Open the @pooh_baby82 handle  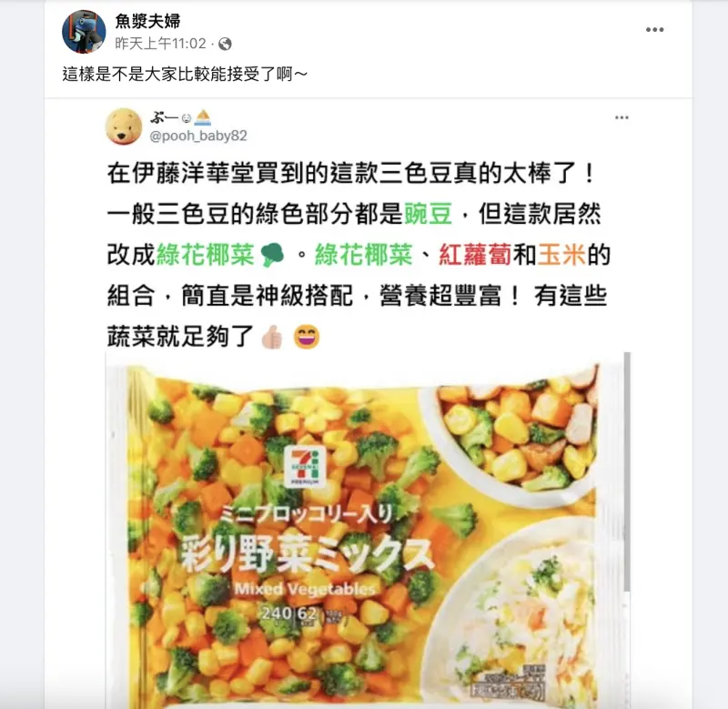[x=198, y=136]
